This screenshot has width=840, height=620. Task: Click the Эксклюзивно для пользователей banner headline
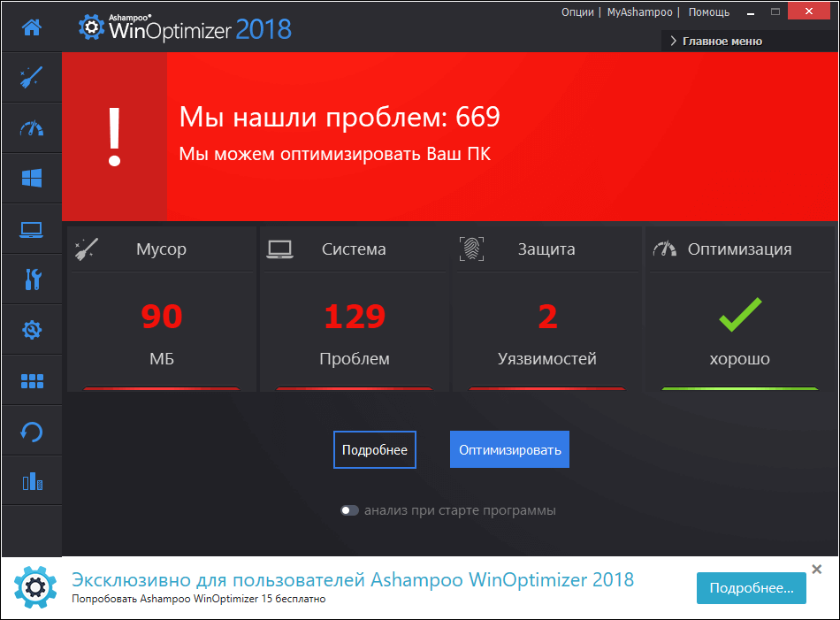[353, 580]
